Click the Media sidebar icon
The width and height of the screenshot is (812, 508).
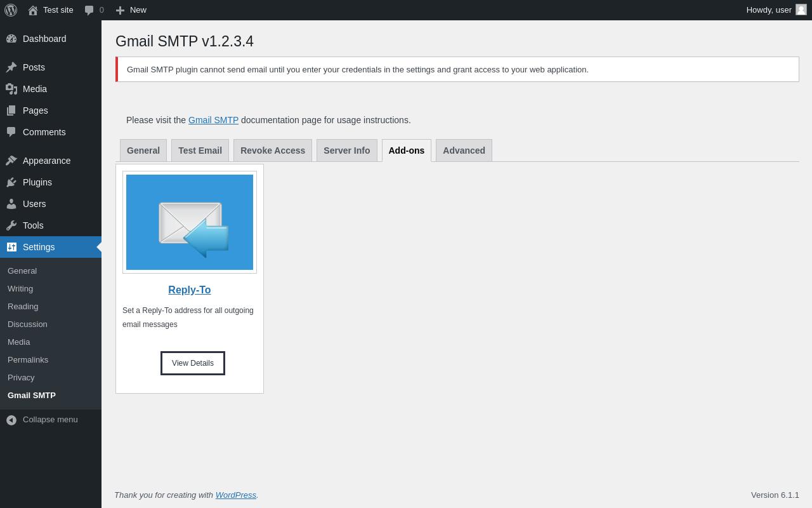(11, 89)
